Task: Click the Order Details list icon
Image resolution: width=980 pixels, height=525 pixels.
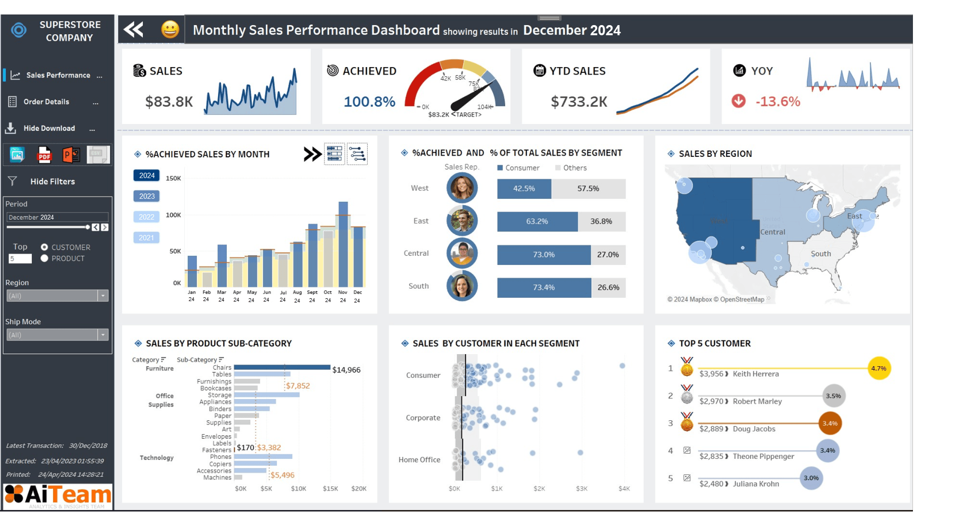Action: 13,102
